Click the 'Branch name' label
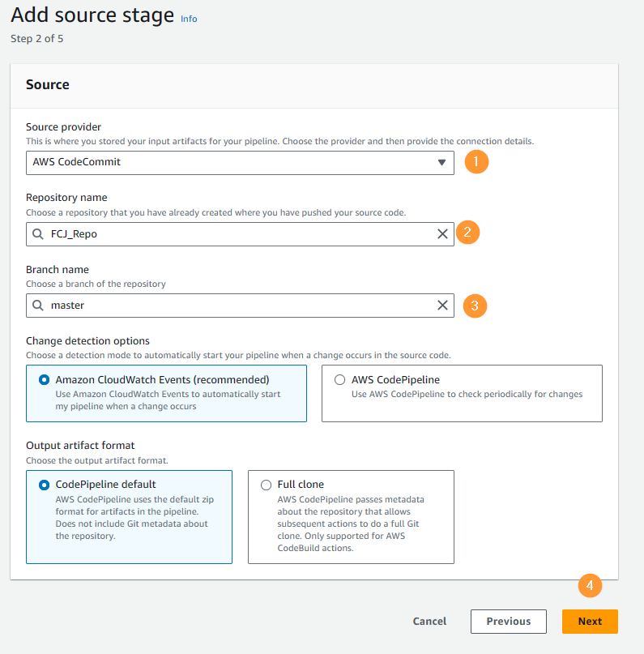Viewport: 644px width, 654px height. [x=57, y=269]
